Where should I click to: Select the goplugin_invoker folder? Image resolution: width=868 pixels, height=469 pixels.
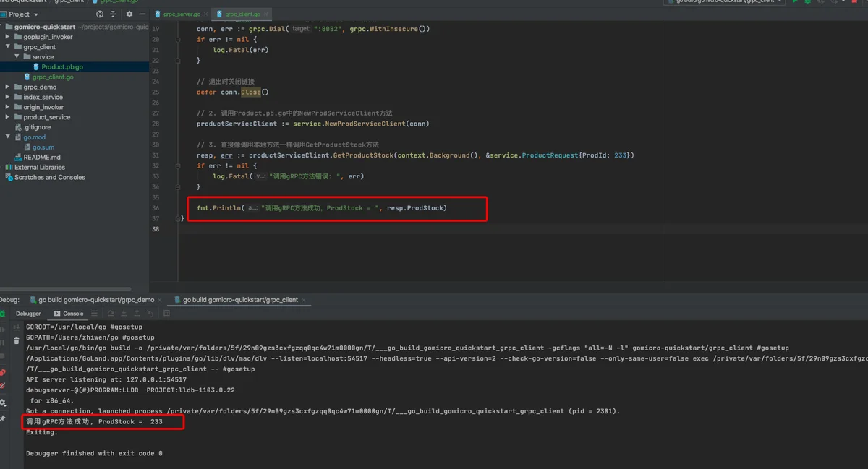coord(48,37)
